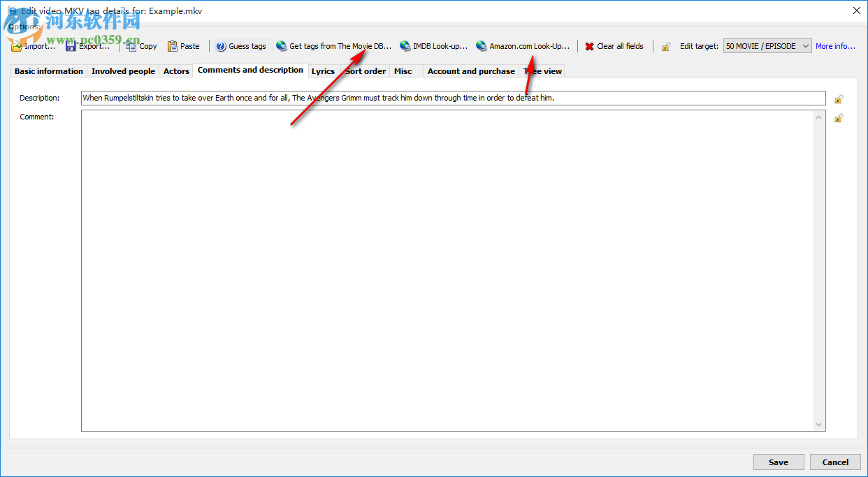868x477 pixels.
Task: Switch to the Basic information tab
Action: coord(48,71)
